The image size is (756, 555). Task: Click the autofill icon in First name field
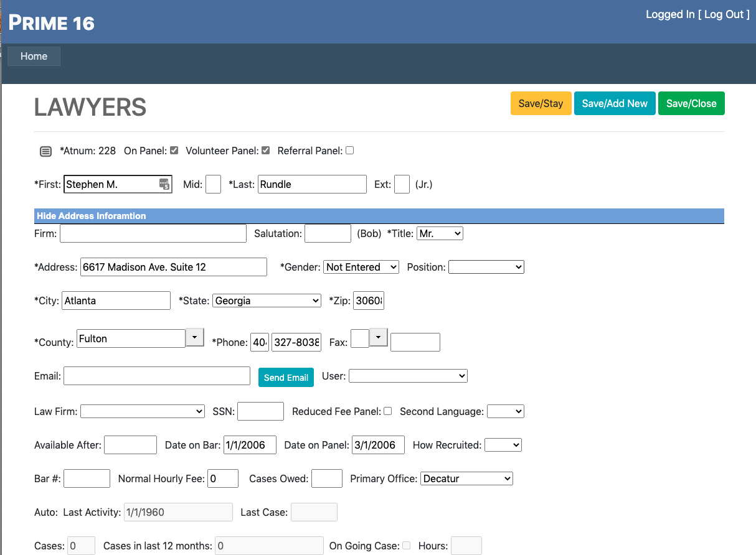[x=164, y=184]
